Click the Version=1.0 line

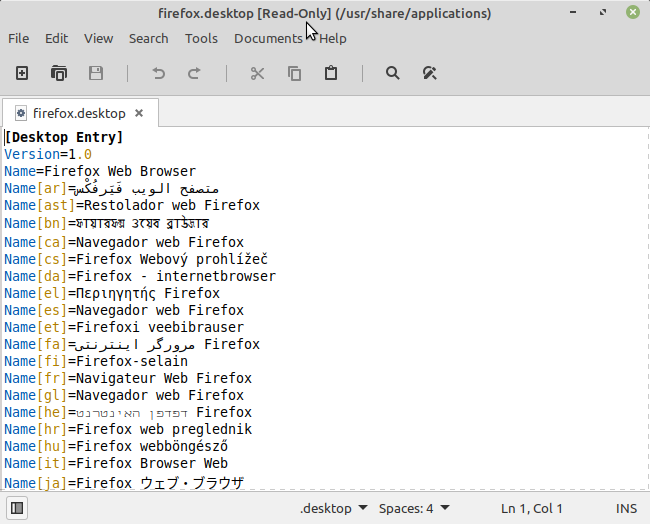[x=48, y=154]
